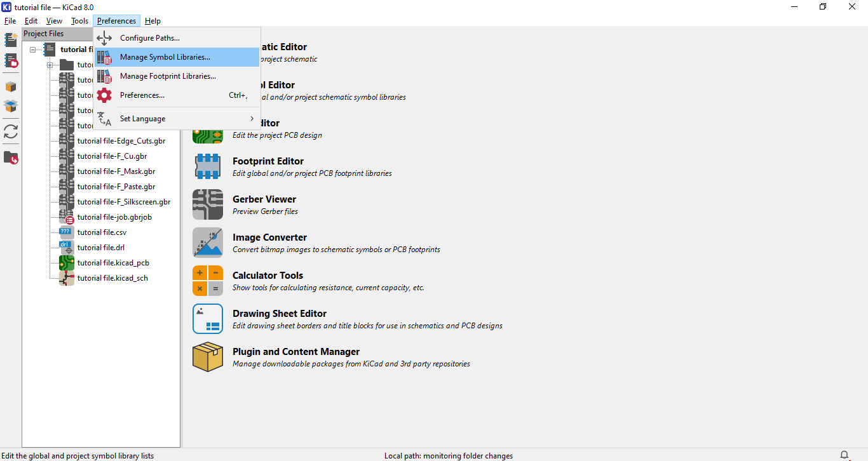The width and height of the screenshot is (868, 461).
Task: Open the Tools menu
Action: point(79,21)
